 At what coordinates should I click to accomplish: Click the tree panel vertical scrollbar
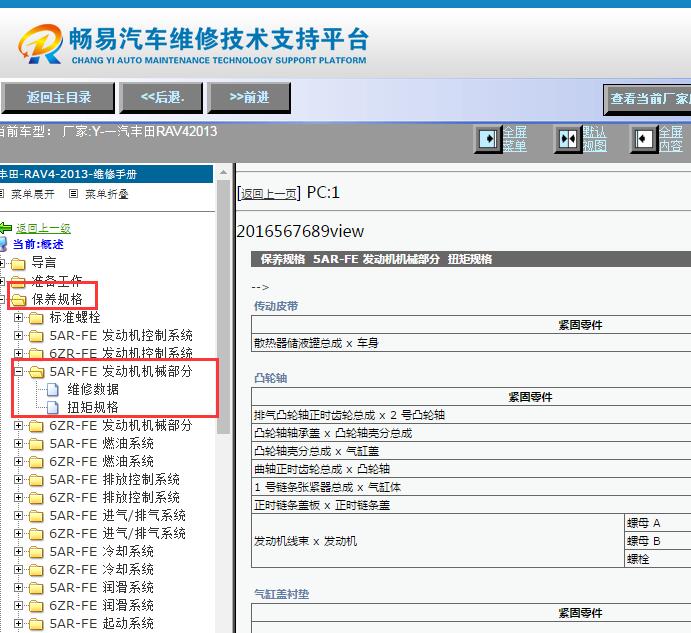(x=223, y=307)
